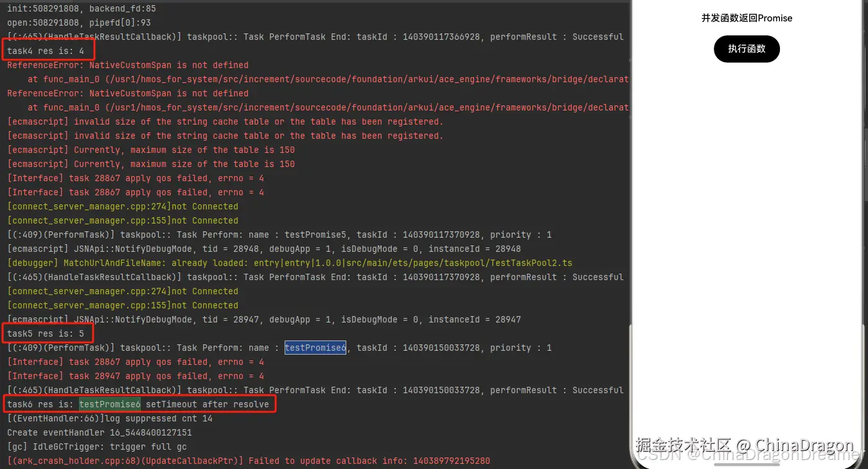Click first 'task 28867 apply qos failed' log line
The image size is (868, 469).
136,178
